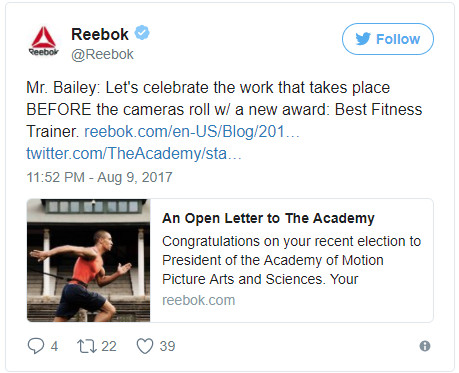Open the twitter.com/TheAcademy status link

(x=134, y=154)
